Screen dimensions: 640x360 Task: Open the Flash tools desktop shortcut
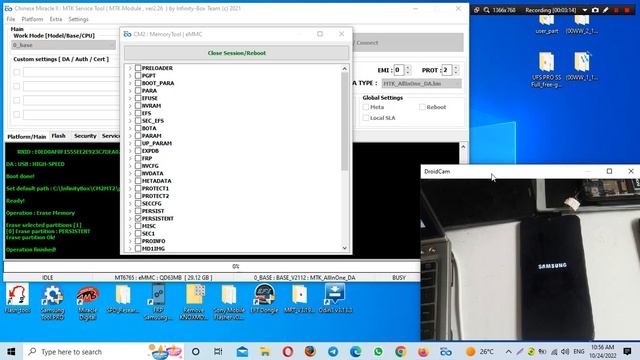(18, 299)
